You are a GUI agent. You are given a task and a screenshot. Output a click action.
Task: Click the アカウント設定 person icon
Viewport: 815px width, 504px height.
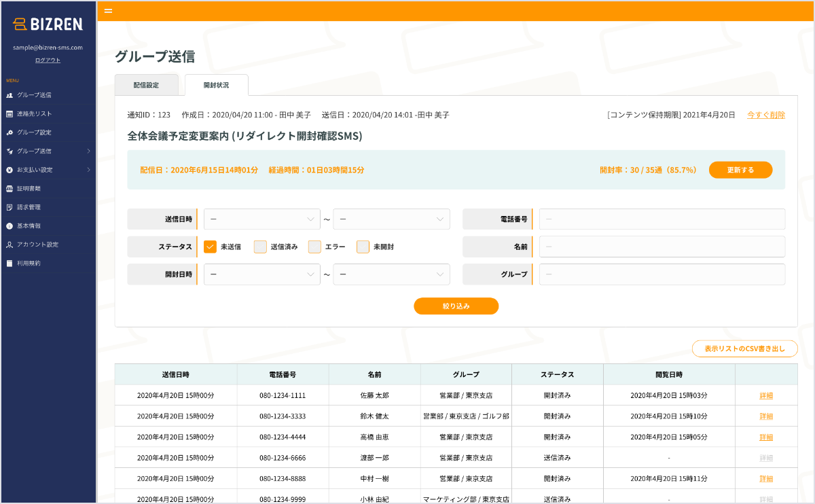click(10, 245)
